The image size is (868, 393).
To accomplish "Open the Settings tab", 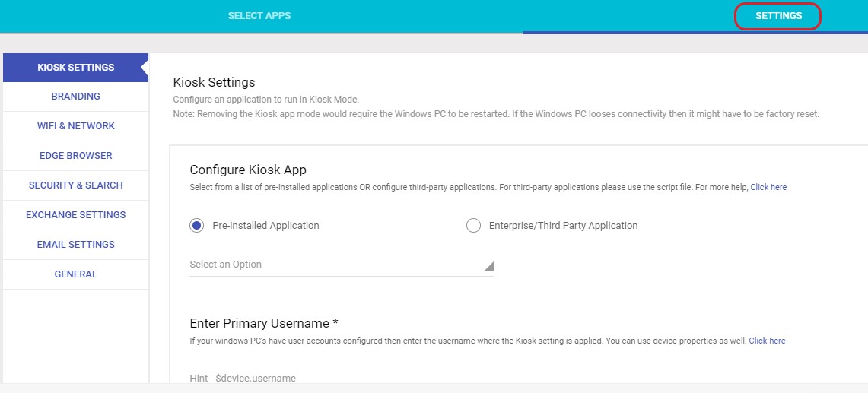I will [x=778, y=15].
